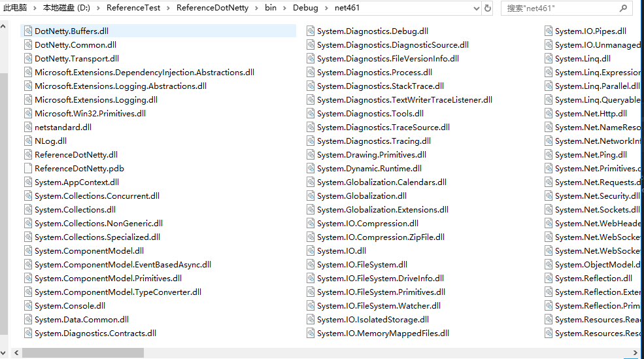Click the ReferenceDotNetty.pdb blank file icon

[x=28, y=169]
